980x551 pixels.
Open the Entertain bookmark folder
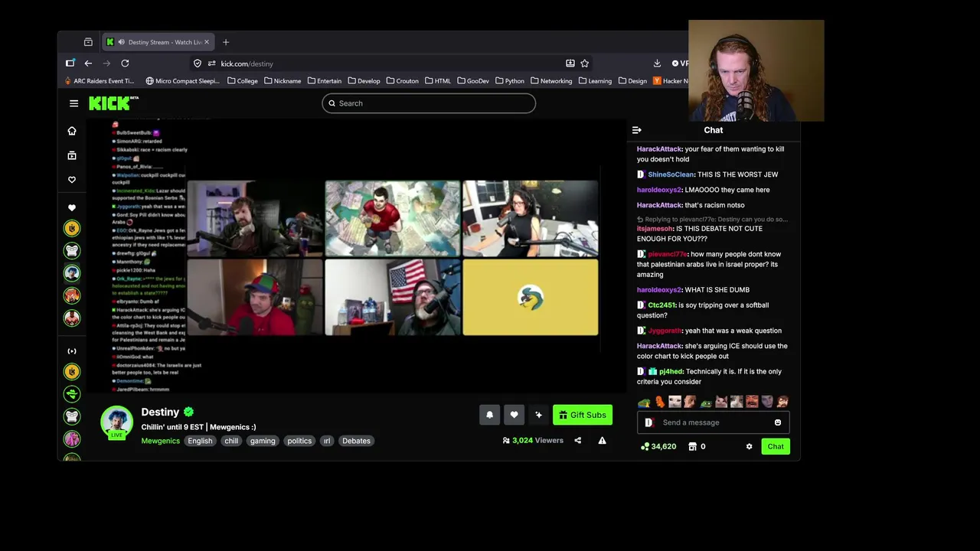pos(325,80)
